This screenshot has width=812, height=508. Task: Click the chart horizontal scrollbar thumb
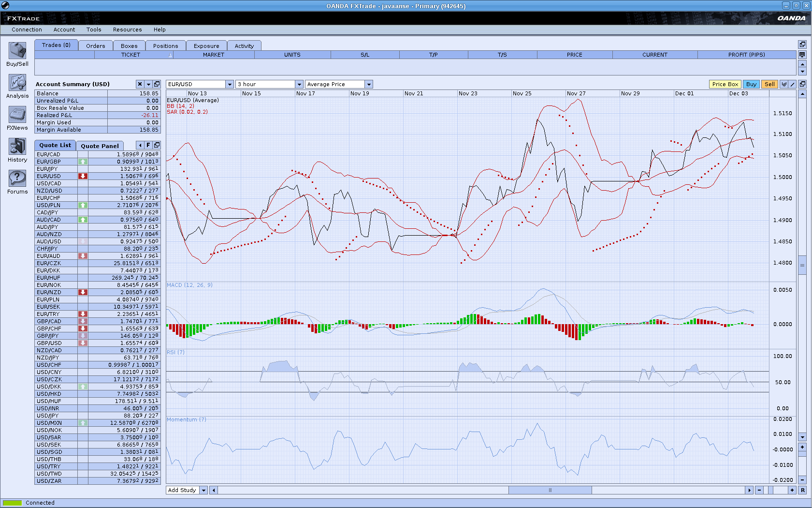click(x=550, y=490)
